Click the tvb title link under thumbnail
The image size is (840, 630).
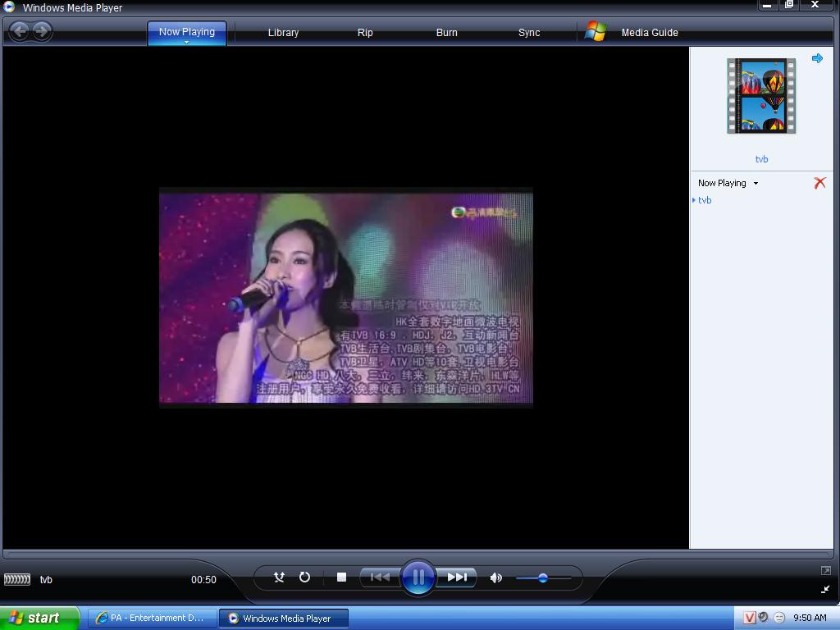[761, 159]
